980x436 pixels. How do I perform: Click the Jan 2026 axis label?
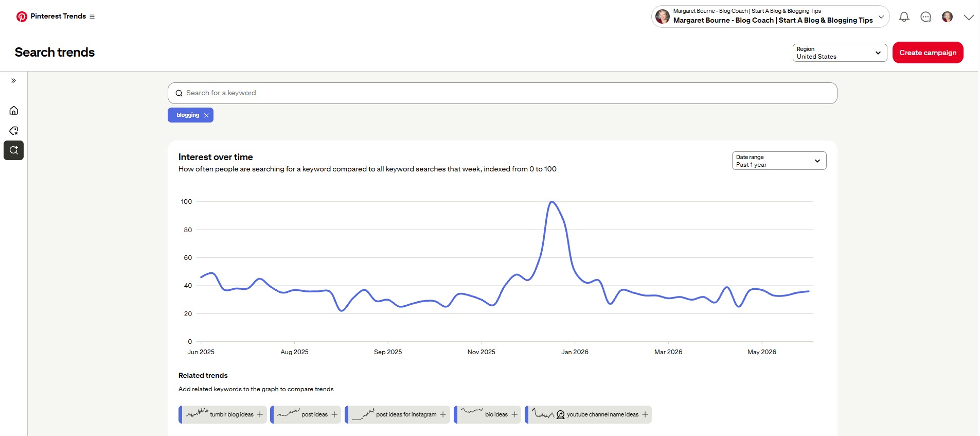point(575,352)
